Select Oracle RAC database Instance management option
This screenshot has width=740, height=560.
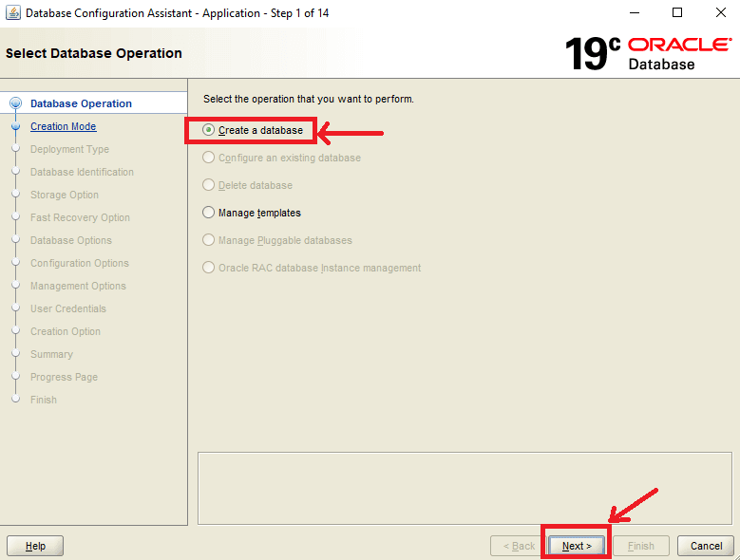(x=209, y=268)
